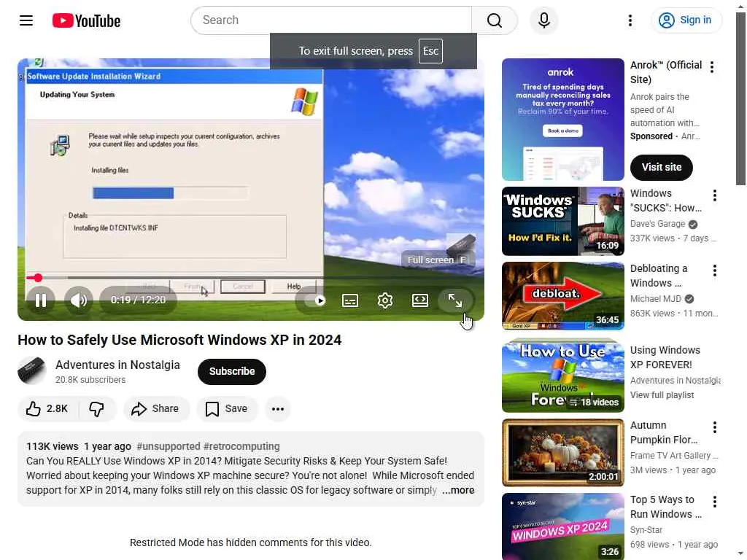The height and width of the screenshot is (560, 747).
Task: Open the #retrocomputing hashtag
Action: (241, 447)
